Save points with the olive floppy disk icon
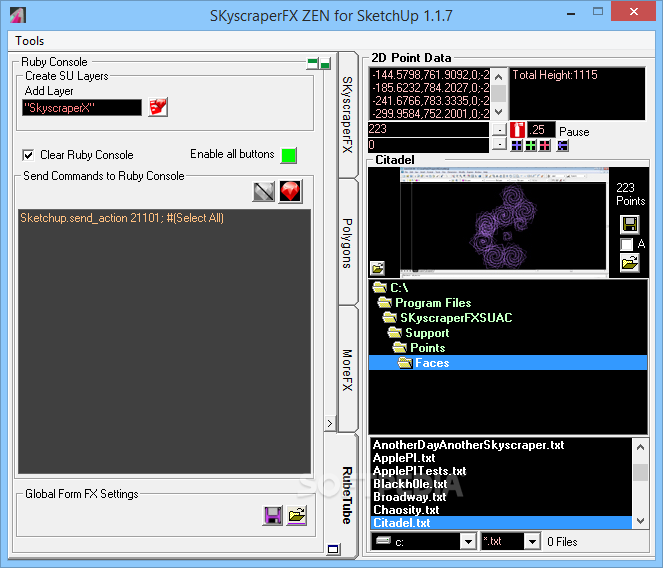663x568 pixels. coord(630,225)
